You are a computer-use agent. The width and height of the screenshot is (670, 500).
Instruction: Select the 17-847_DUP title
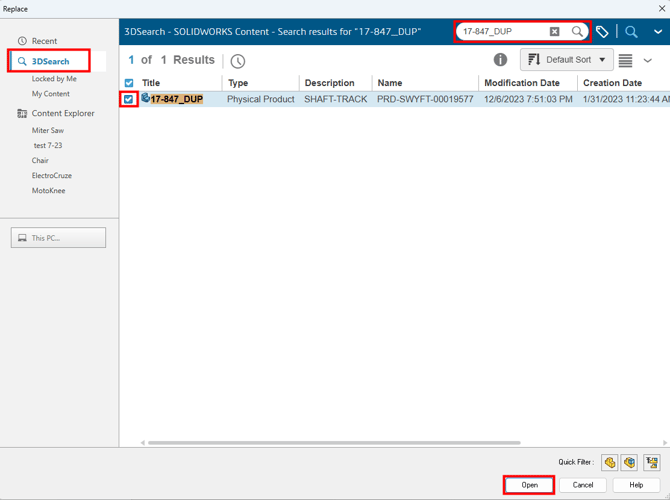(x=176, y=99)
